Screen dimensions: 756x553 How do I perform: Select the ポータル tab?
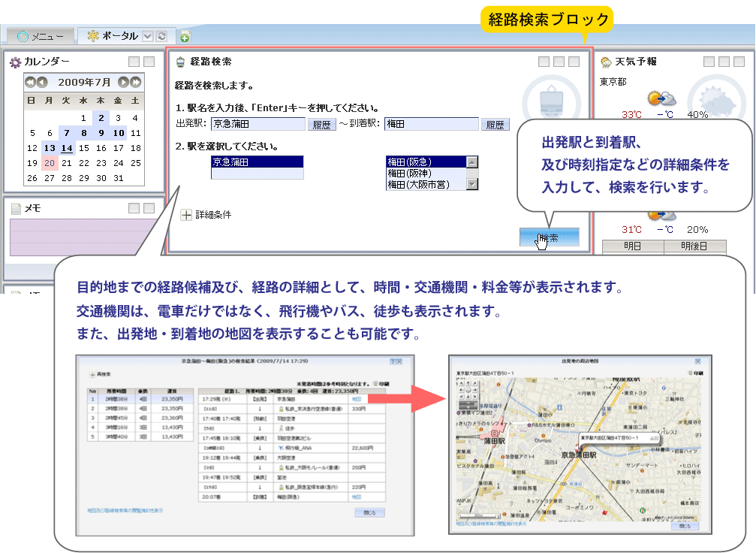[x=113, y=36]
